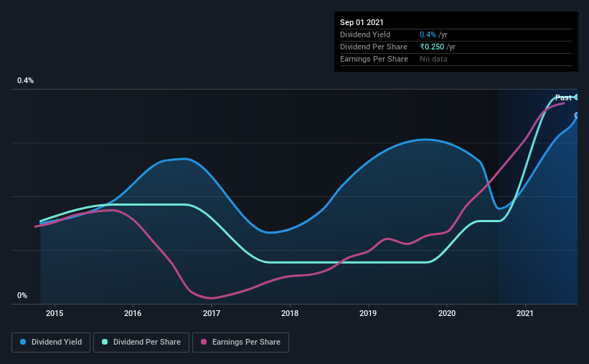
Task: Select the 2017 x-axis label
Action: click(x=212, y=313)
